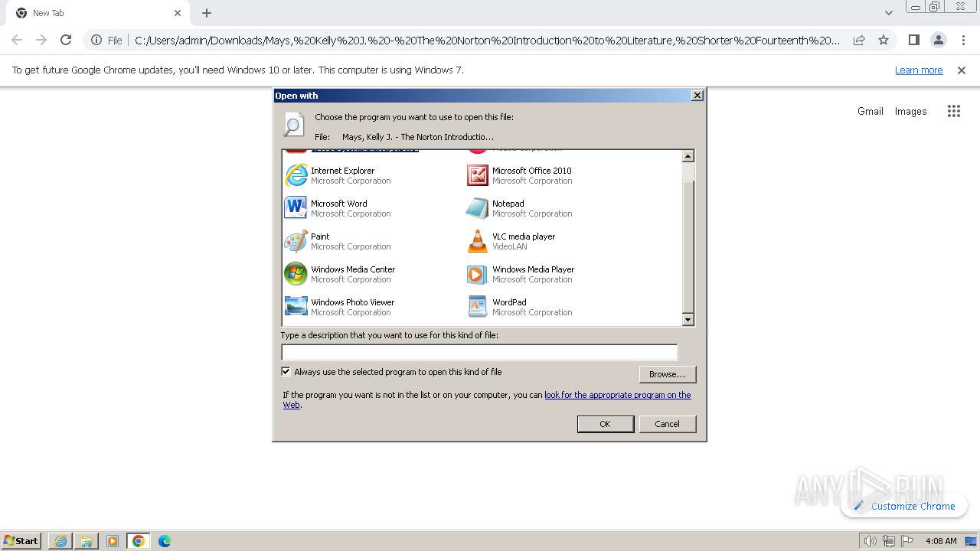Open Chrome tab search dropdown
The width and height of the screenshot is (980, 551).
click(x=889, y=13)
